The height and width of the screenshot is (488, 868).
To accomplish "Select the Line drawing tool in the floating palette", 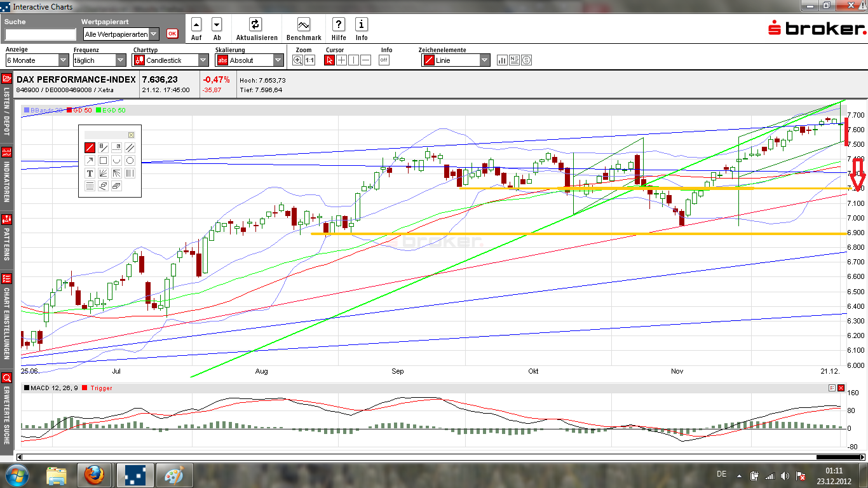I will point(90,148).
